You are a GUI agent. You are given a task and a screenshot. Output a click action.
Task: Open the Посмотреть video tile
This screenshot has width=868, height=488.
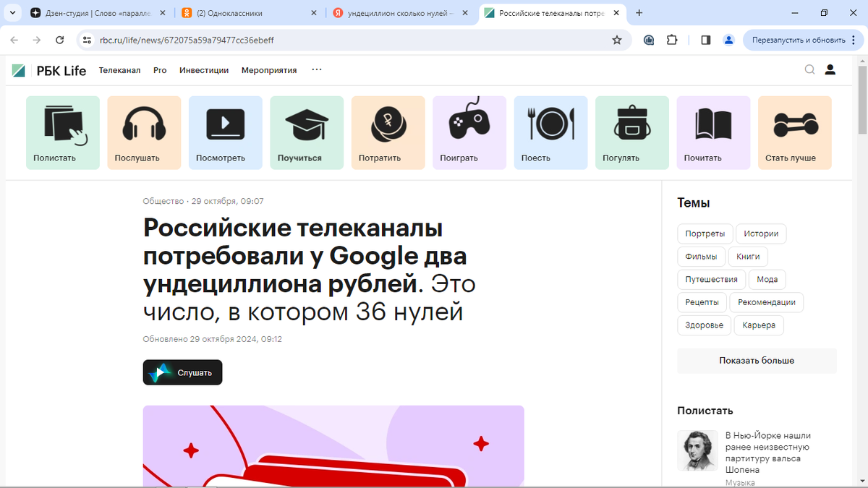(x=226, y=133)
